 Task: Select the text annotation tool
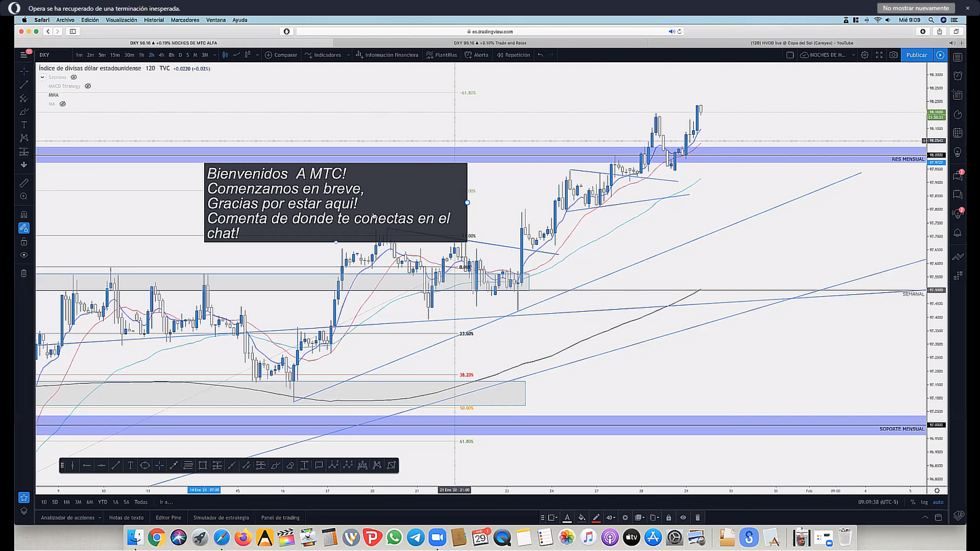[24, 125]
